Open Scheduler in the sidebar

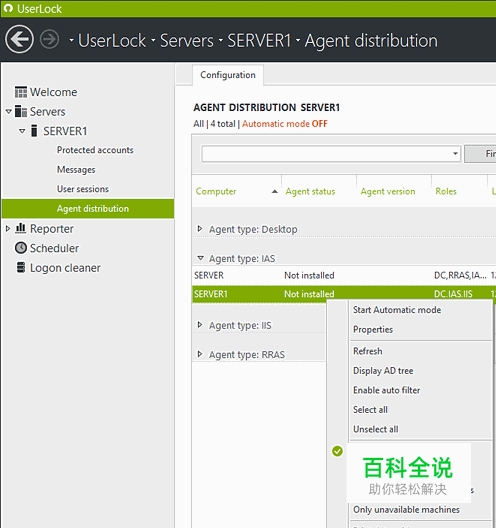point(54,248)
